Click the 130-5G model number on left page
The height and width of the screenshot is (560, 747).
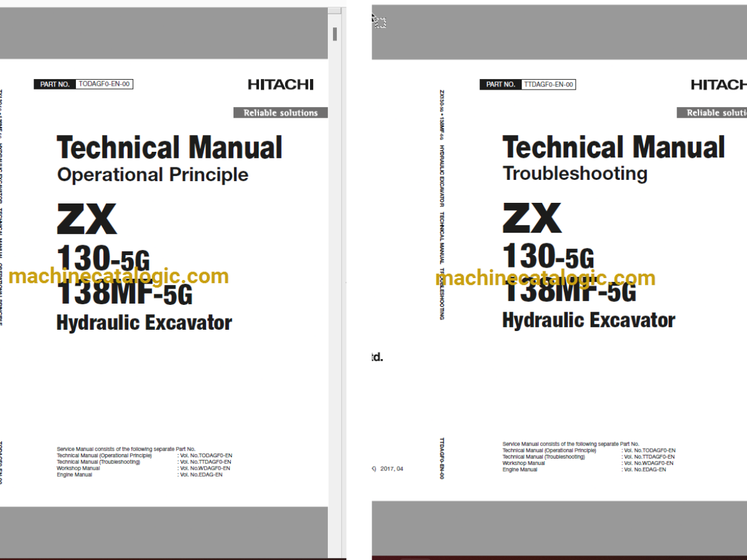click(103, 257)
